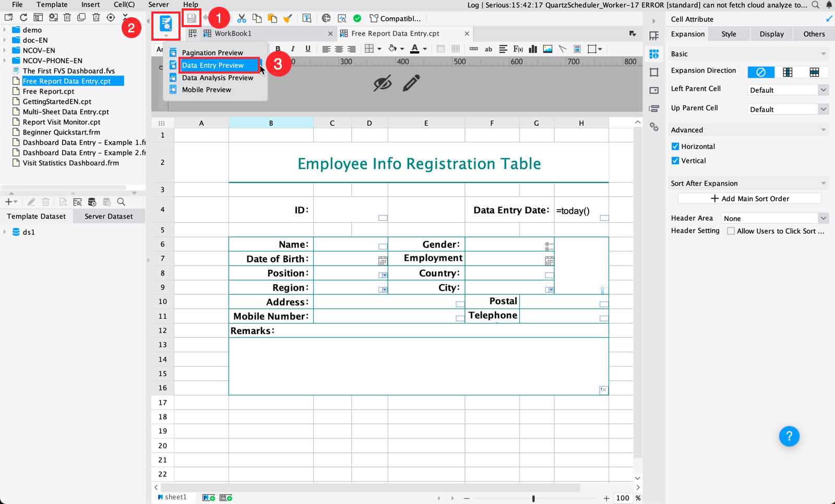Viewport: 835px width, 504px height.
Task: Uncheck the Horizontal checkbox
Action: (675, 147)
